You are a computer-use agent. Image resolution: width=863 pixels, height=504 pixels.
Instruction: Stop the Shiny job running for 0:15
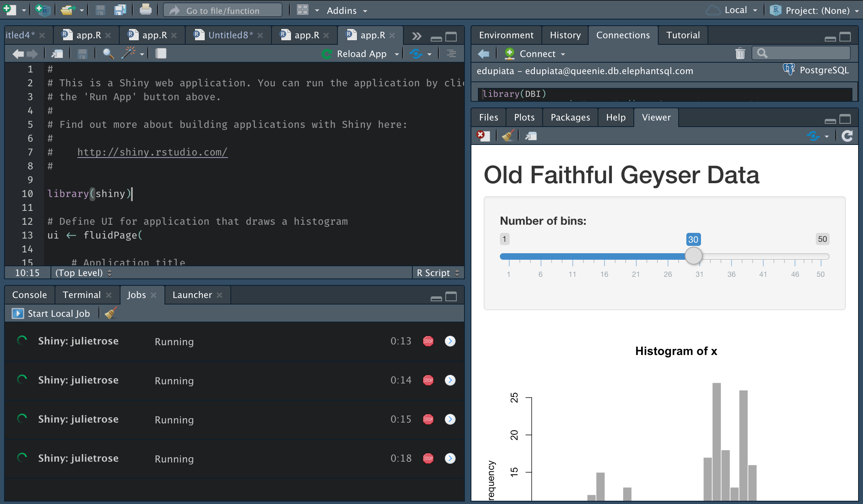click(x=428, y=419)
